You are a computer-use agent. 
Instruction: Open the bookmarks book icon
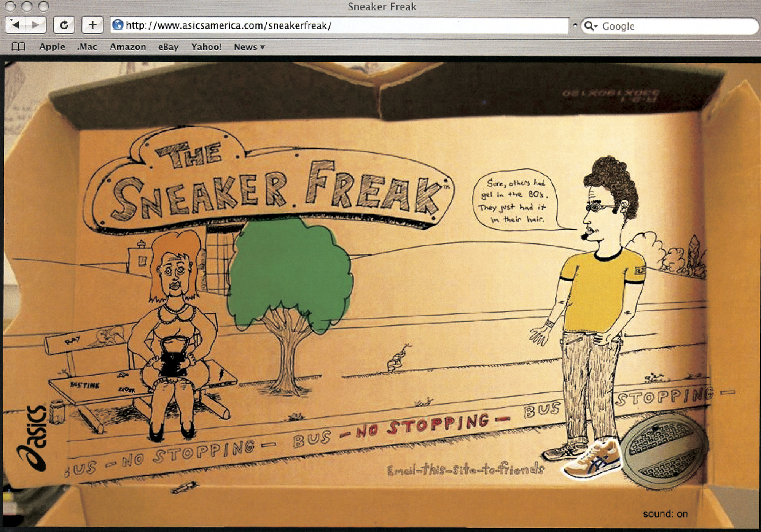pos(18,47)
